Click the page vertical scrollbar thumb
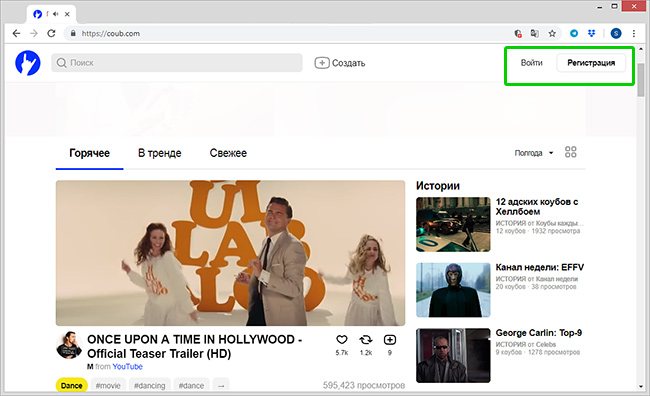The width and height of the screenshot is (650, 396). 641,80
